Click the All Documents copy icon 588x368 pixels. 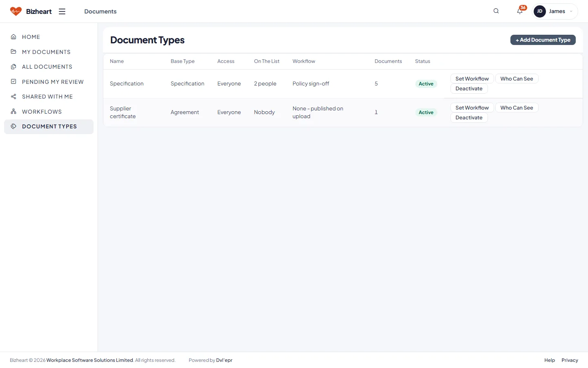(x=13, y=67)
